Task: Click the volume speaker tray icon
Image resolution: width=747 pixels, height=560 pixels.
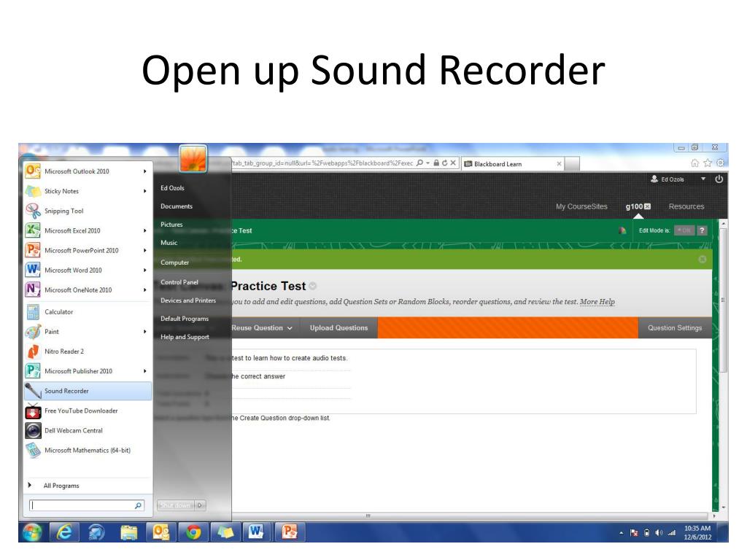Action: [x=659, y=533]
